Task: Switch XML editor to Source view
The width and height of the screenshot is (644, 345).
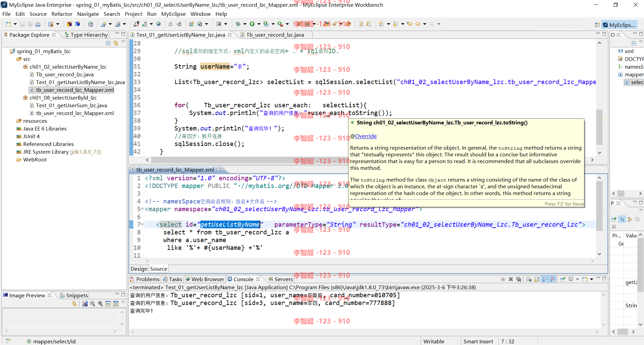Action: tap(159, 269)
